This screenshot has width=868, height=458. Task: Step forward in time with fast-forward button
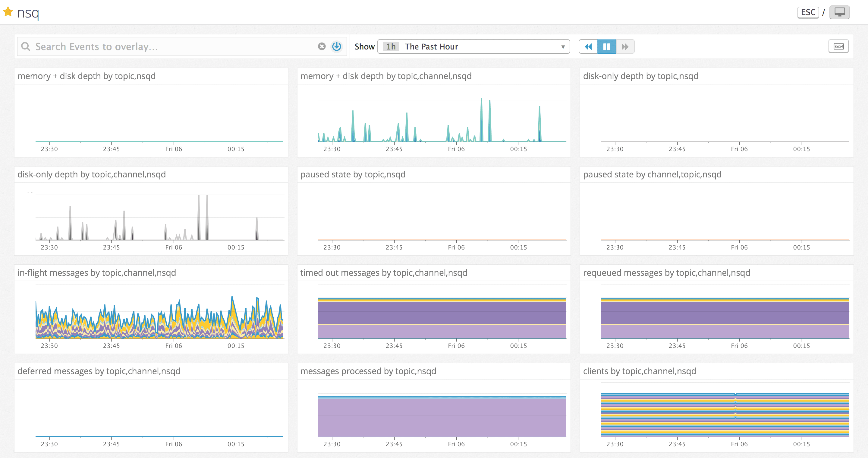(625, 46)
